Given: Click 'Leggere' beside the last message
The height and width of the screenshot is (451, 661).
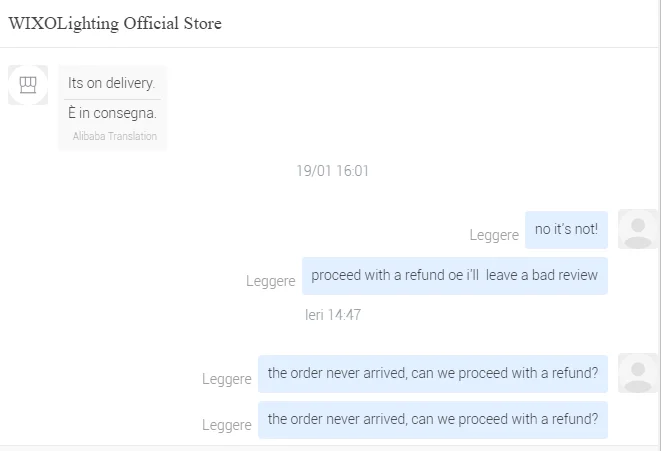Looking at the screenshot, I should 226,425.
